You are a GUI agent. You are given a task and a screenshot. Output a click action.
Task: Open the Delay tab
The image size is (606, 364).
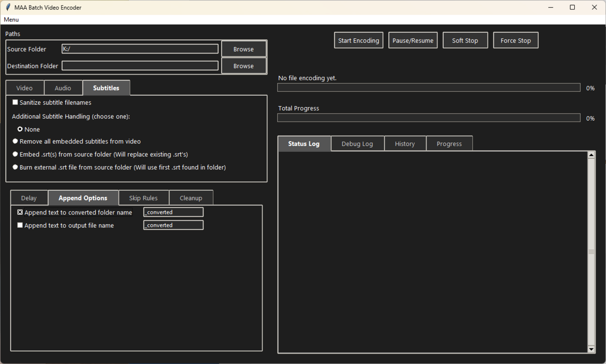click(29, 198)
